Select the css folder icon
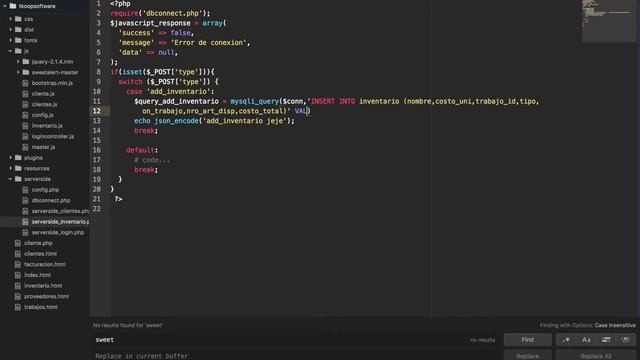Image resolution: width=640 pixels, height=360 pixels. click(x=18, y=19)
